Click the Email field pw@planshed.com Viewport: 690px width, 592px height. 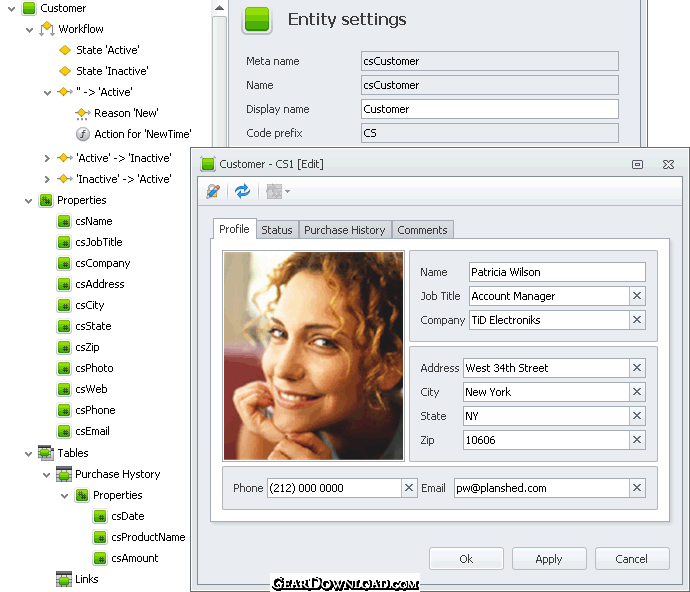tap(542, 488)
